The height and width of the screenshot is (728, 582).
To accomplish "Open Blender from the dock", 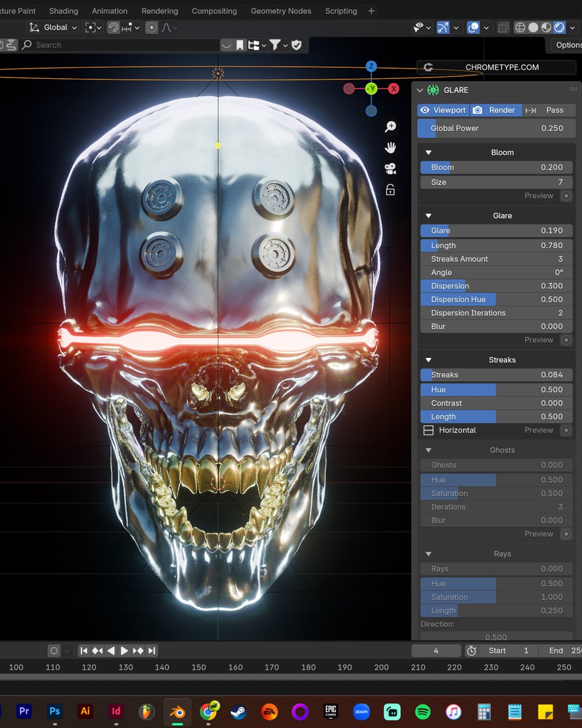I will (178, 711).
